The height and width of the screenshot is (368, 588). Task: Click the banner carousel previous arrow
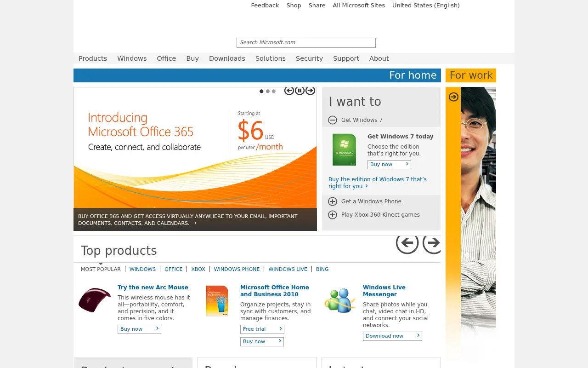[x=289, y=91]
